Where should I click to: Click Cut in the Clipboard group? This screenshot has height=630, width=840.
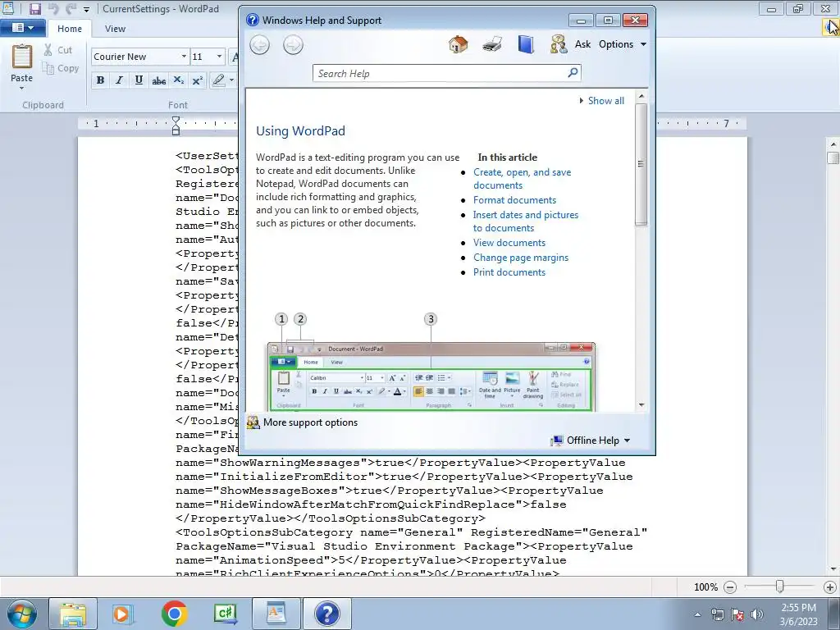(58, 50)
